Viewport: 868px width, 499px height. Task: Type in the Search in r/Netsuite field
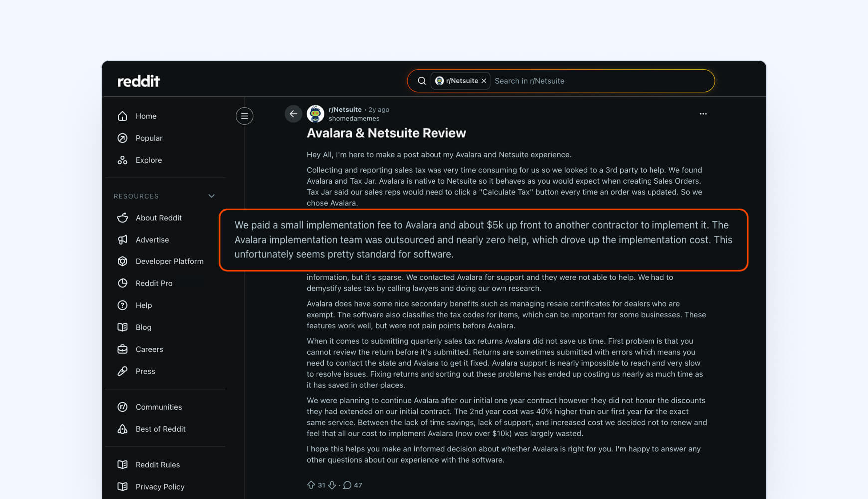tap(599, 81)
